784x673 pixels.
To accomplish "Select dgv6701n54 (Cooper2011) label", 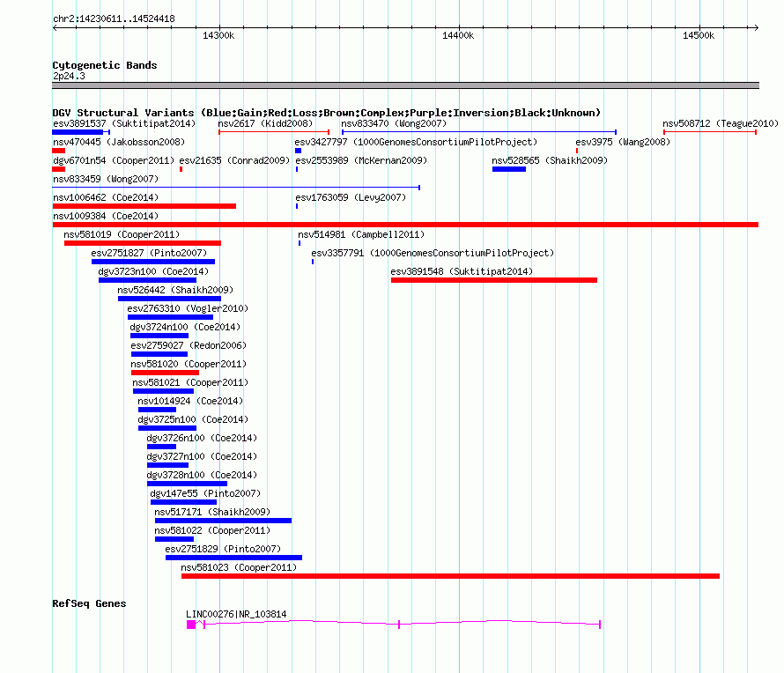I will coord(114,160).
